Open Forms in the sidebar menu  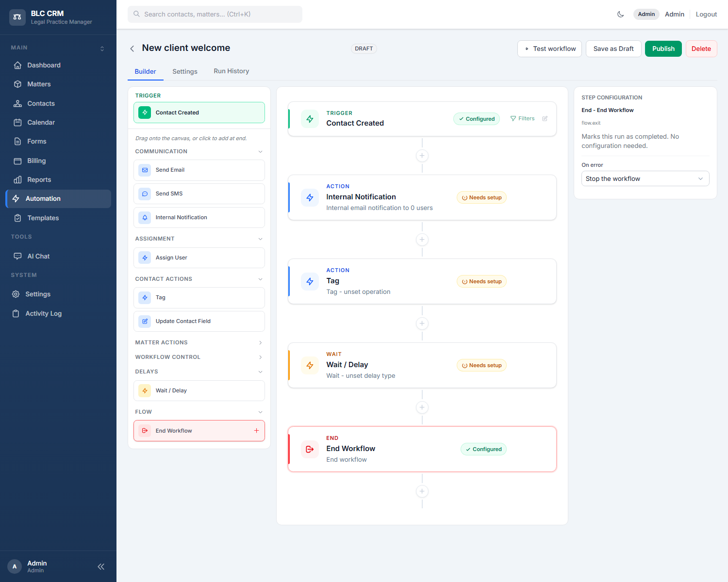(x=58, y=141)
